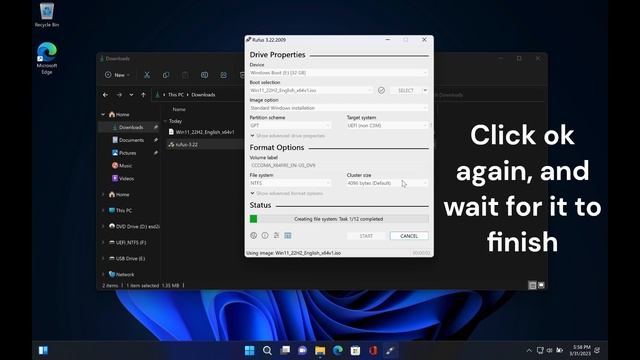
Task: Open Microsoft Edge desktop shortcut
Action: [47, 58]
